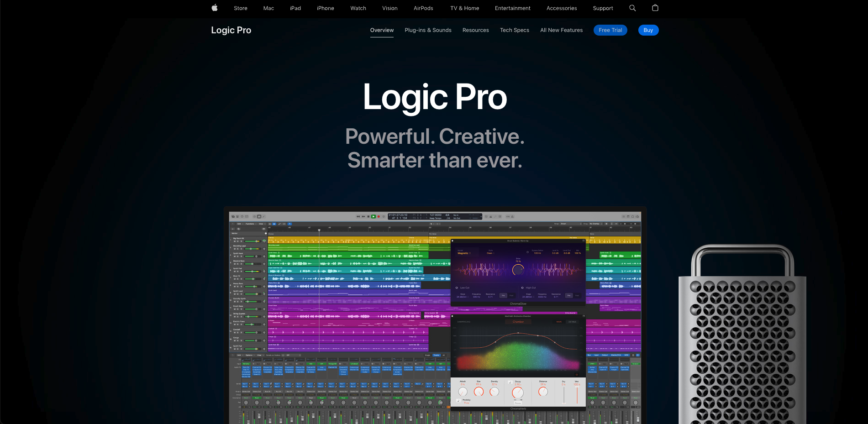Open the Support navigation item
This screenshot has width=868, height=424.
[603, 8]
